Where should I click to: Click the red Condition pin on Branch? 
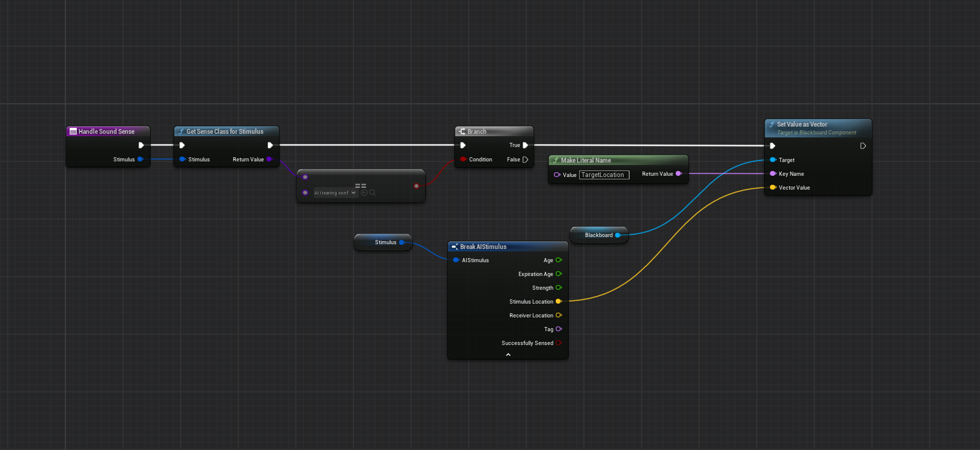pyautogui.click(x=463, y=160)
